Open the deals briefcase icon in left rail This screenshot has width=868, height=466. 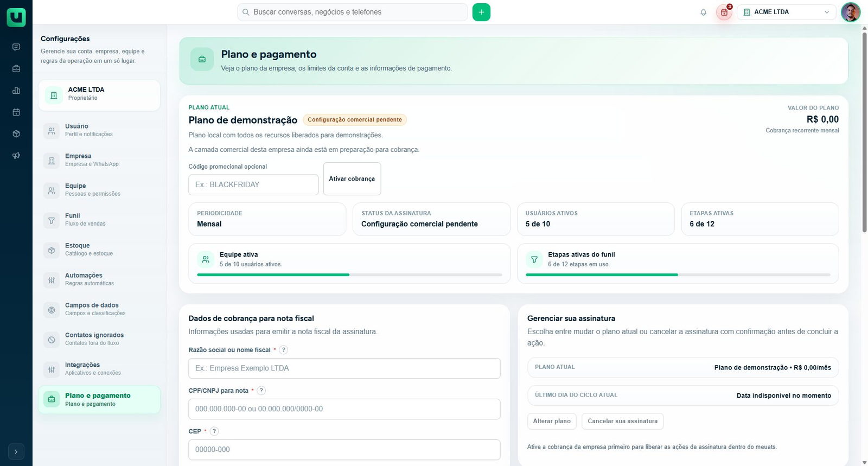coord(16,69)
